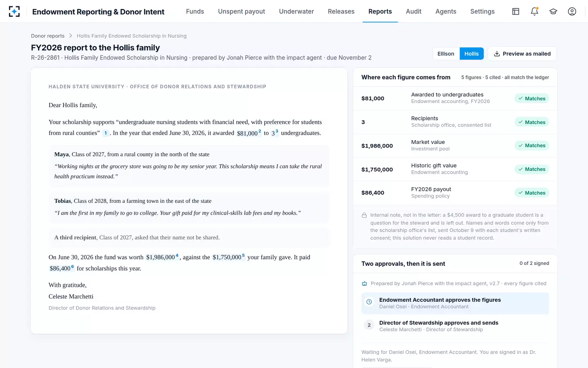Click the $1,986,000 figure in source panel
The height and width of the screenshot is (368, 588).
377,146
